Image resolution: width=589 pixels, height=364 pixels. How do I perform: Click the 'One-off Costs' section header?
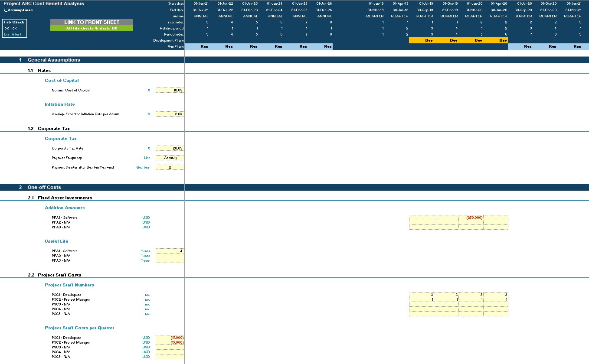44,187
